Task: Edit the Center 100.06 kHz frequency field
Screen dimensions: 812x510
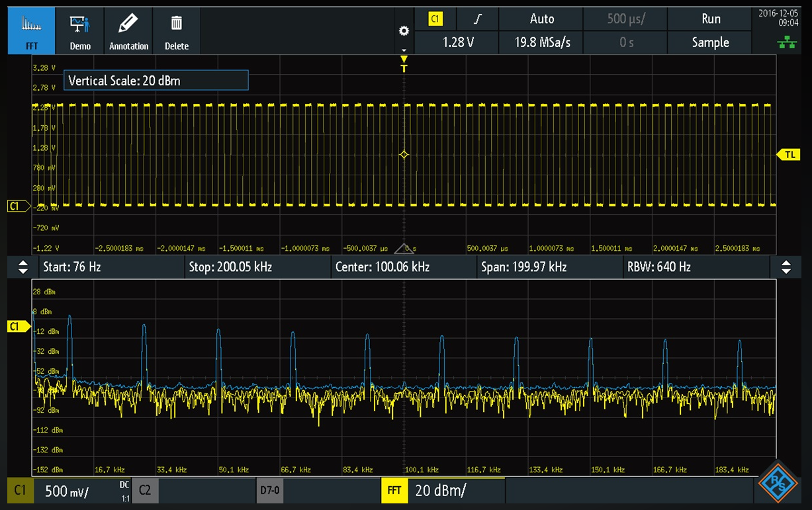Action: pos(403,267)
